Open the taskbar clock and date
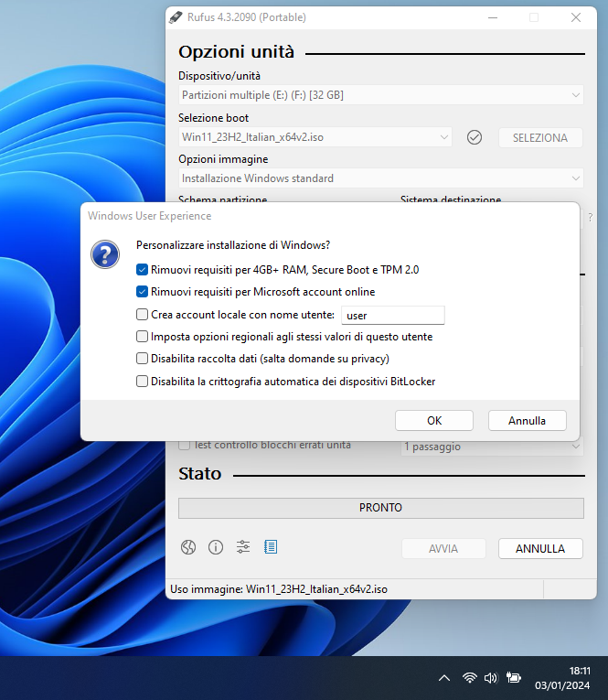The width and height of the screenshot is (608, 700). (562, 678)
